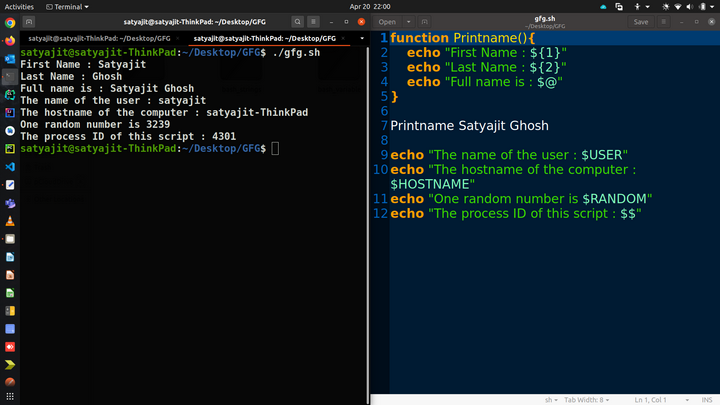Screen dimensions: 720x405
Task: Open the gedit hamburger menu
Action: pos(664,22)
